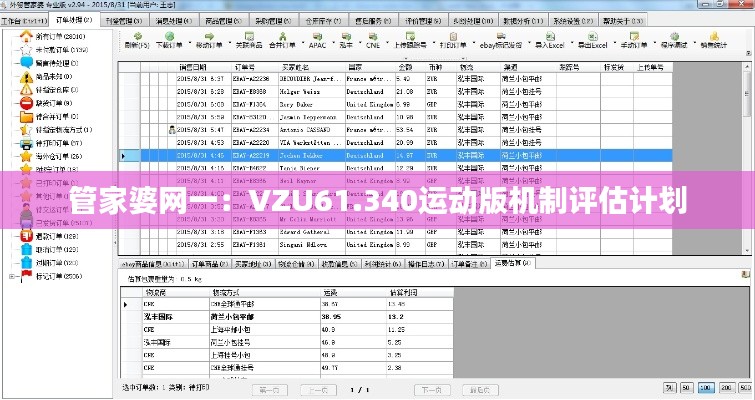
Task: Click the link products toolbar icon
Action: tap(249, 36)
